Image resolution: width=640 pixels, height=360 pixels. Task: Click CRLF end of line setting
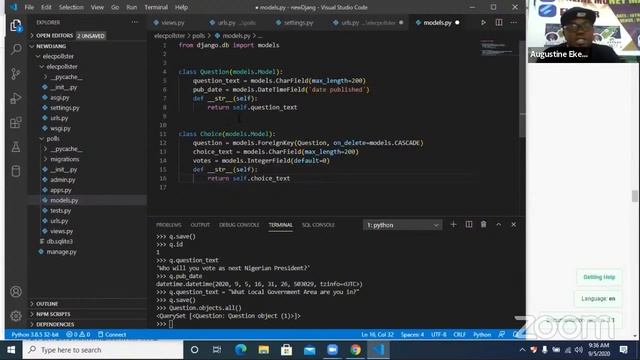(460, 335)
